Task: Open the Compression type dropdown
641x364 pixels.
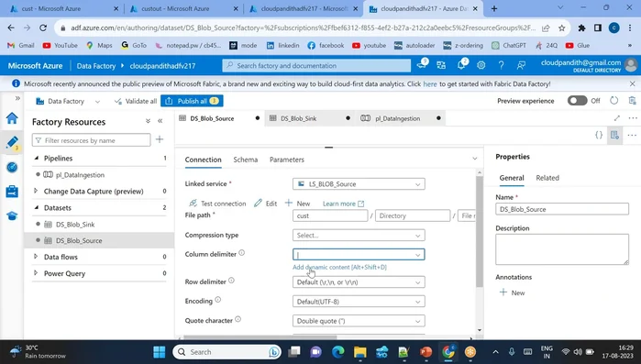Action: click(x=359, y=236)
